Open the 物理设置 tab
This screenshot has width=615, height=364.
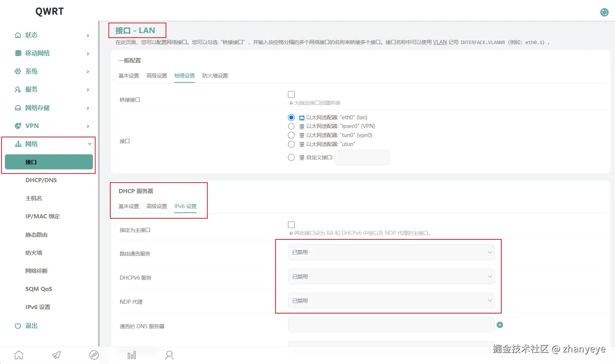tap(184, 76)
